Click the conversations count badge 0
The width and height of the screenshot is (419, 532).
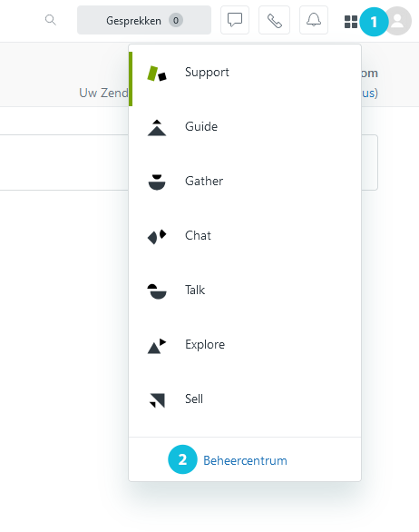point(176,20)
